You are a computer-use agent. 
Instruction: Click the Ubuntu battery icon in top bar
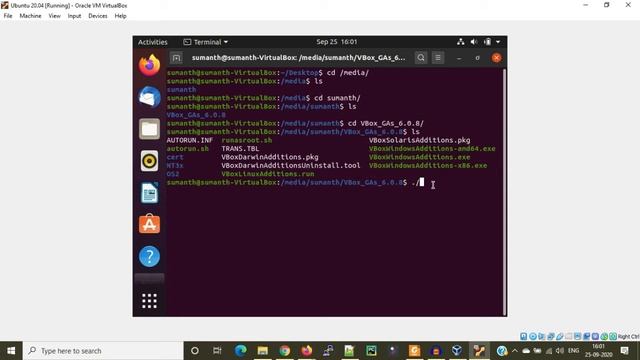487,42
